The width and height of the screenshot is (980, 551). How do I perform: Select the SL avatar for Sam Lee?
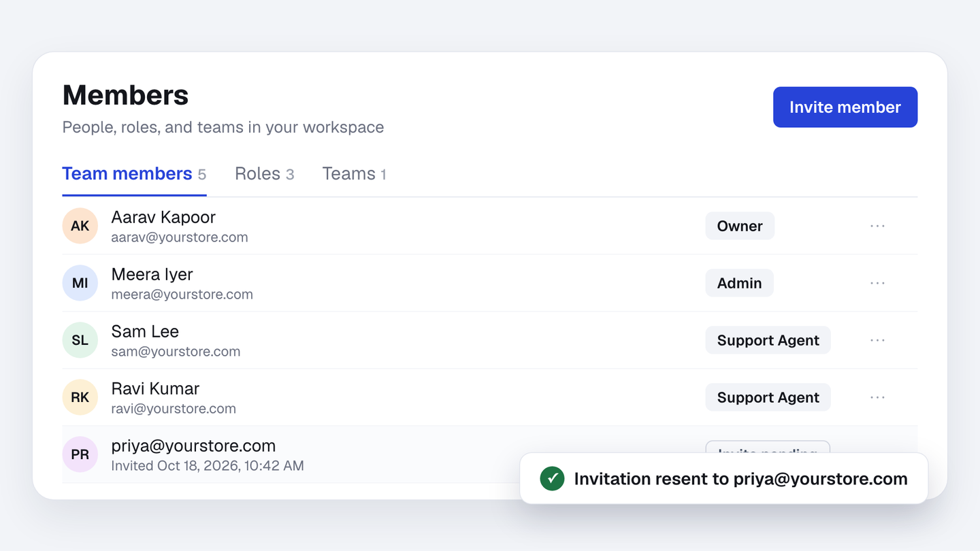[x=80, y=340]
